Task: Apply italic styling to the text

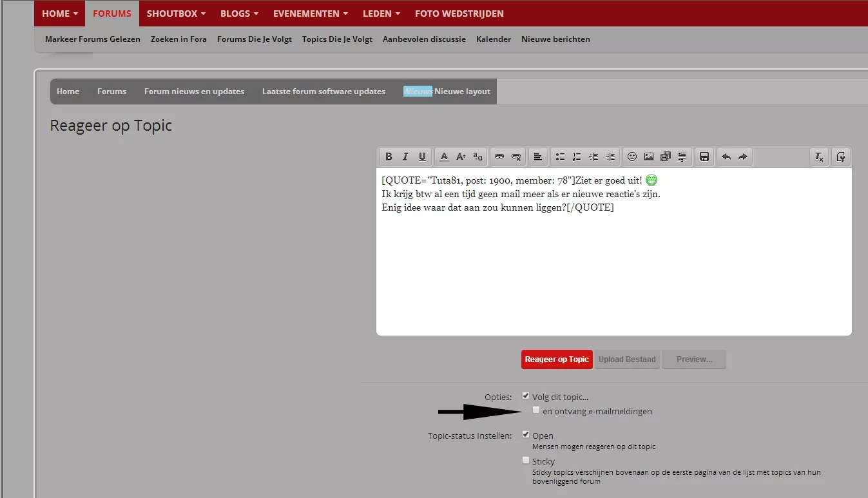Action: pos(405,157)
